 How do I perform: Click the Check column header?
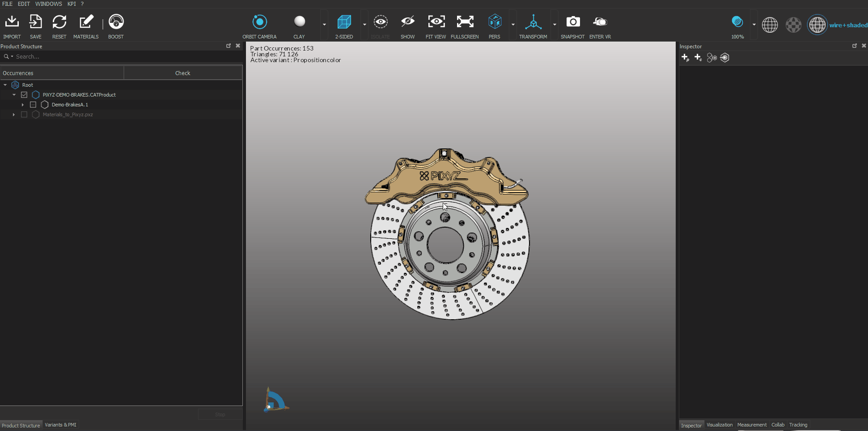pyautogui.click(x=183, y=73)
